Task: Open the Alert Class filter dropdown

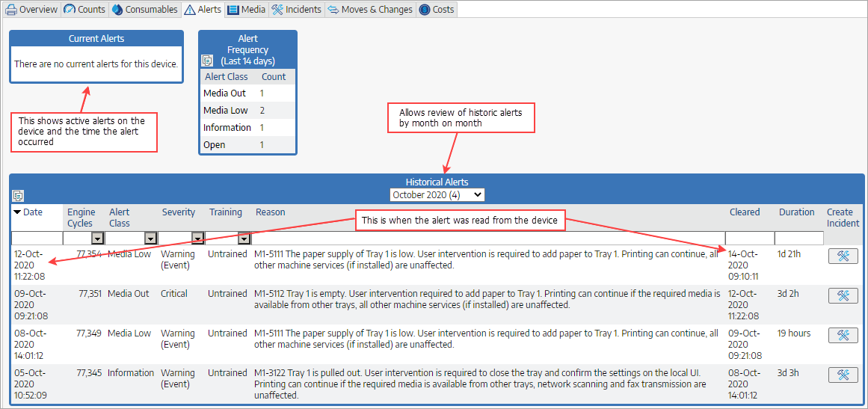Action: coord(150,238)
